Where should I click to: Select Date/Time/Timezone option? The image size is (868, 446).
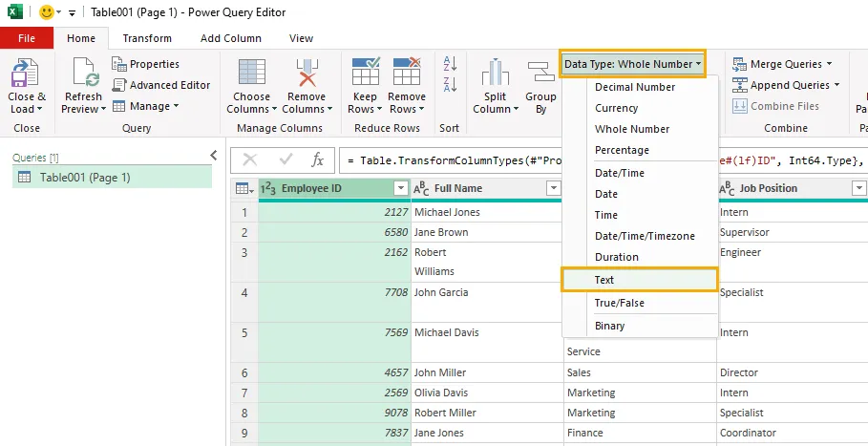[x=645, y=236]
